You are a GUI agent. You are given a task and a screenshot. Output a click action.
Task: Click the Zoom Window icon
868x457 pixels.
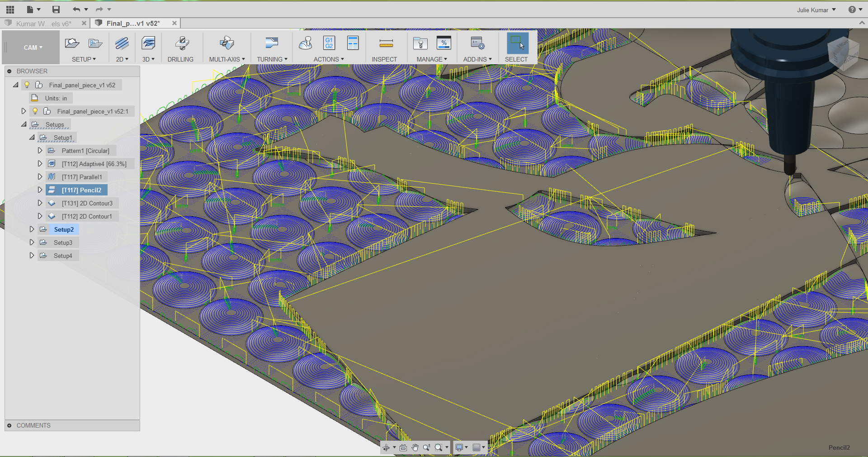coord(439,447)
